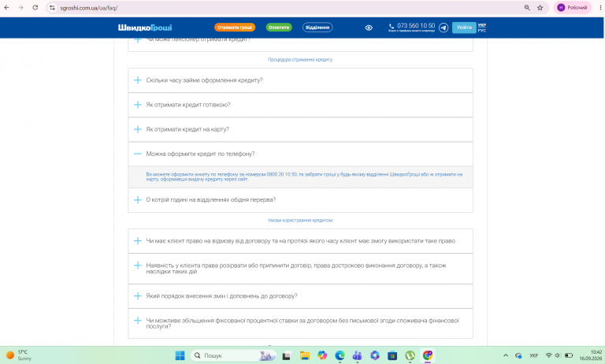This screenshot has height=364, width=605.
Task: Open the Telegram channel icon
Action: (444, 28)
